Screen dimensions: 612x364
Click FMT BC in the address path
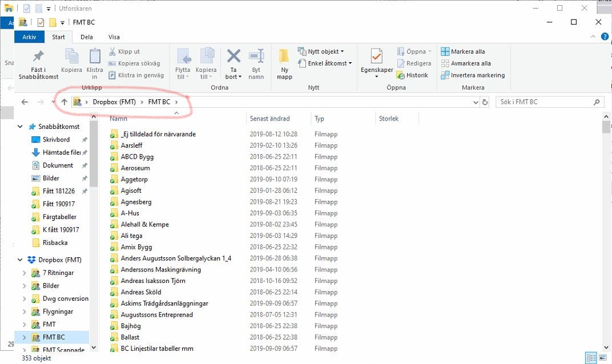(x=159, y=102)
